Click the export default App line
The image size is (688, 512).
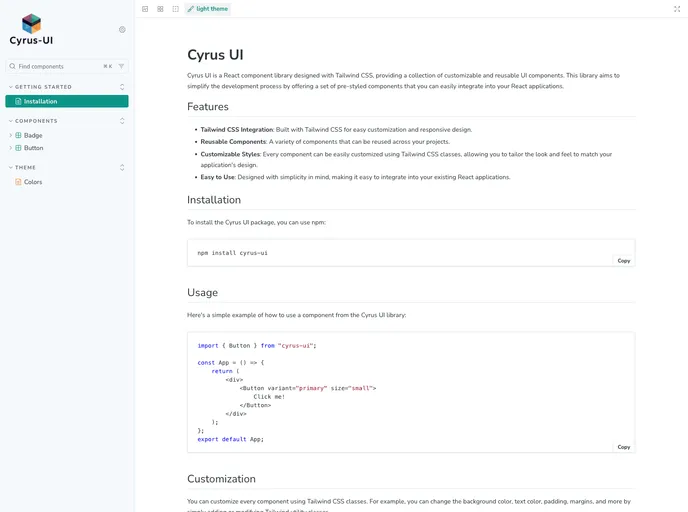tap(230, 439)
